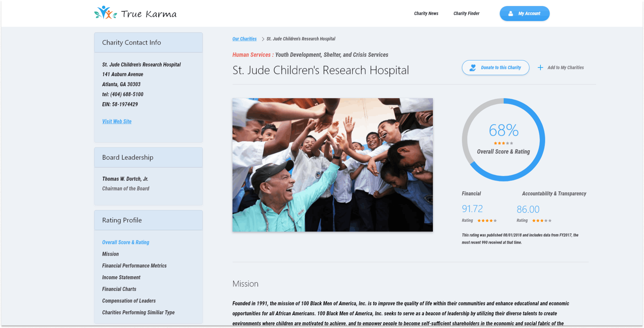This screenshot has width=644, height=328.
Task: Click the heart icon on Donate button
Action: click(x=473, y=68)
